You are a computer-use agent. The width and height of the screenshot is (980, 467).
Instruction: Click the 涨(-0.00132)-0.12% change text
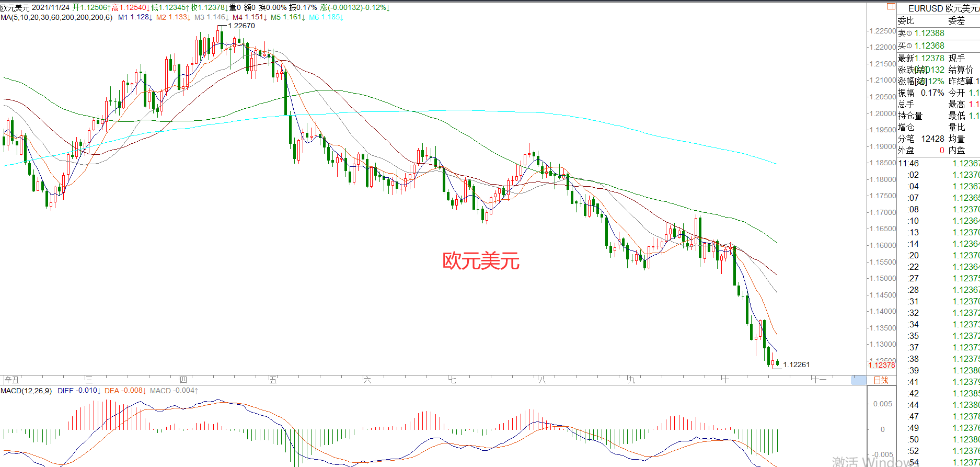355,8
